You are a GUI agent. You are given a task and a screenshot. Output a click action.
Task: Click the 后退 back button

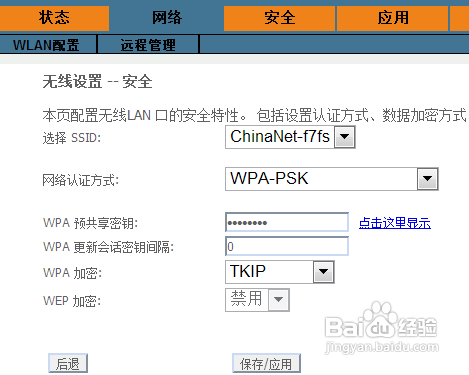point(68,363)
